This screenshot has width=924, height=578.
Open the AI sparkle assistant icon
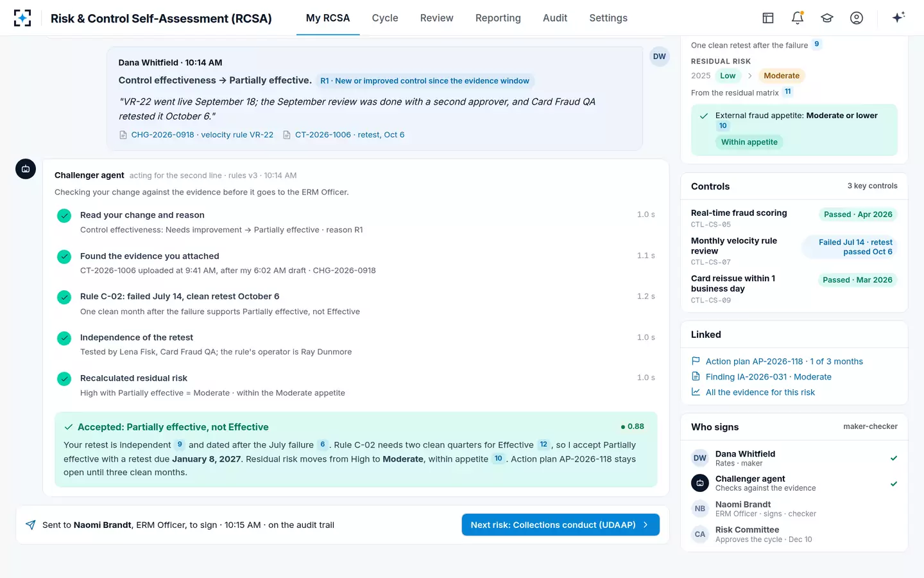click(x=898, y=17)
